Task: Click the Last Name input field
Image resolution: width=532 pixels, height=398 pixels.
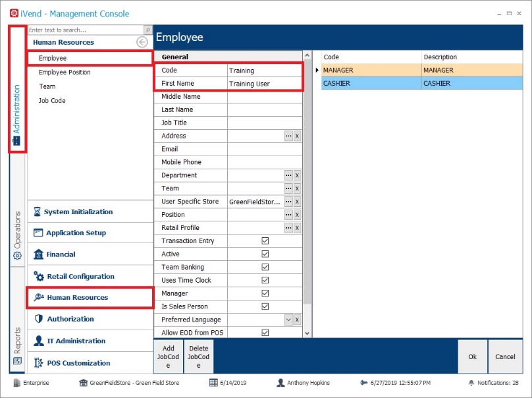Action: tap(265, 109)
